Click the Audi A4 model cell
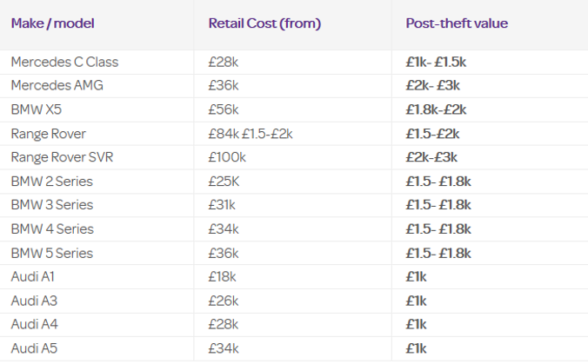588x364 pixels. tap(32, 324)
